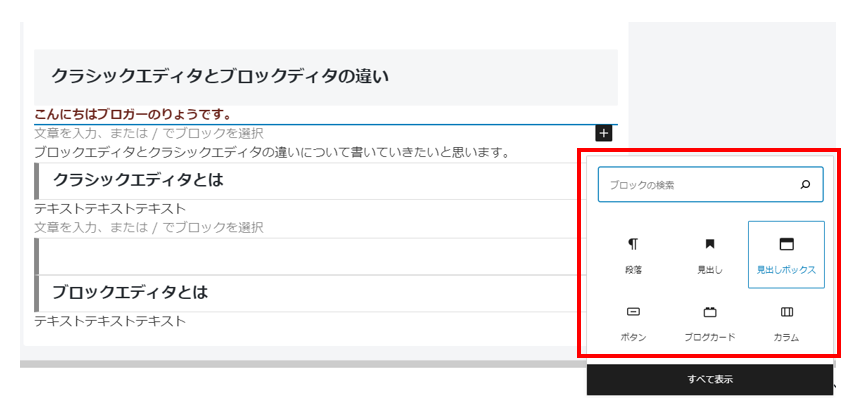This screenshot has width=852, height=407.
Task: Select the heading クラシックエディタとは
Action: coord(138,180)
